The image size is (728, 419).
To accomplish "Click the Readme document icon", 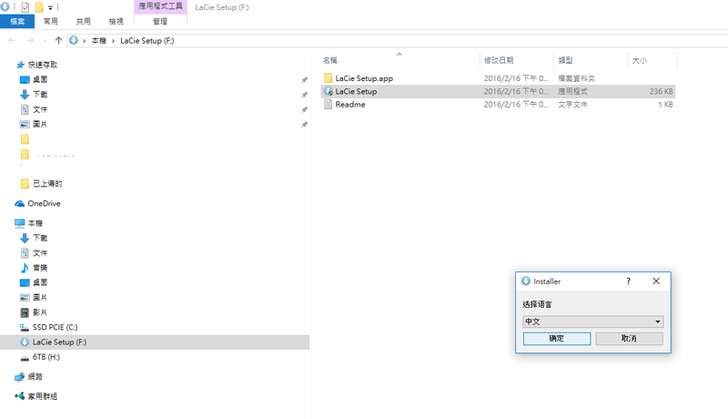I will pos(328,105).
